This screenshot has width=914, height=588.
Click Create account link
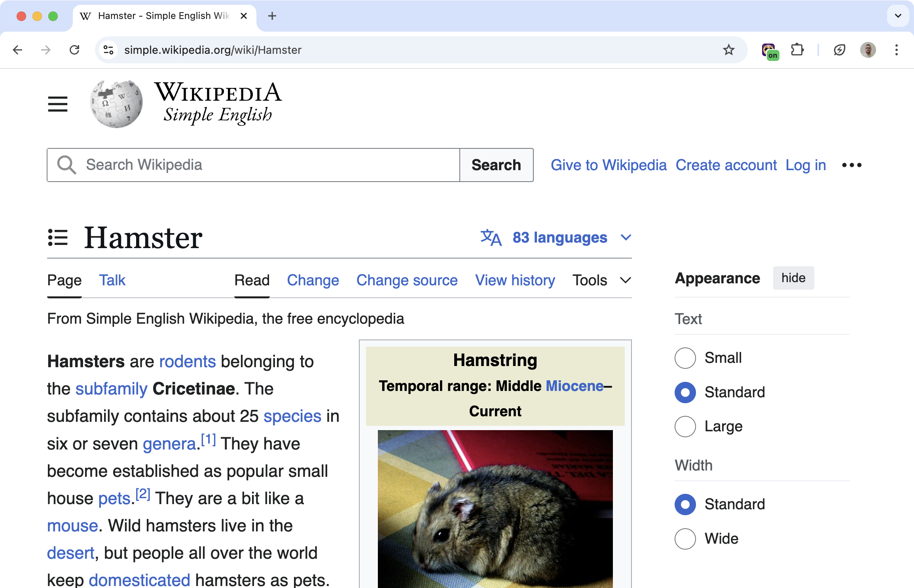coord(726,165)
